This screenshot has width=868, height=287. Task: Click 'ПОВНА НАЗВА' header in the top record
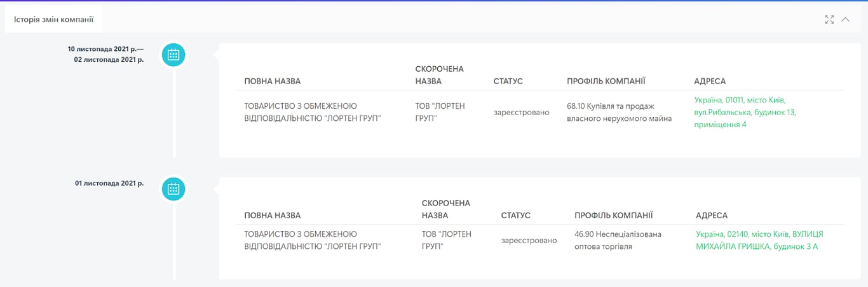pos(273,81)
